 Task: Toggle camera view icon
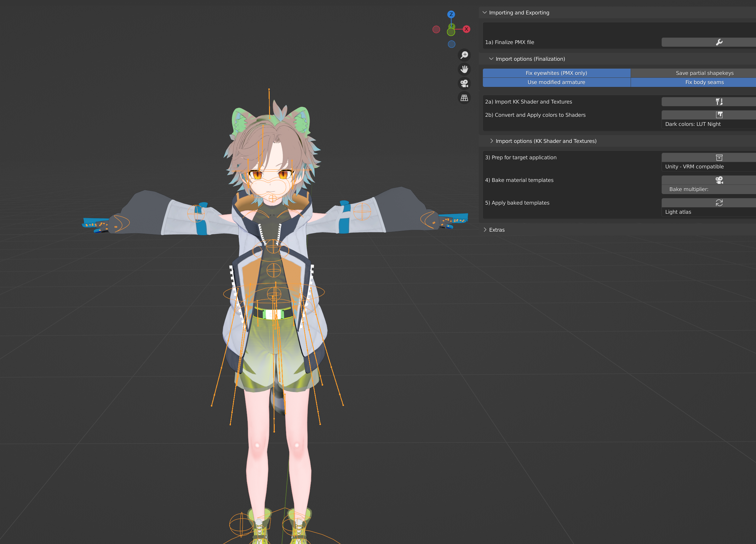coord(464,83)
